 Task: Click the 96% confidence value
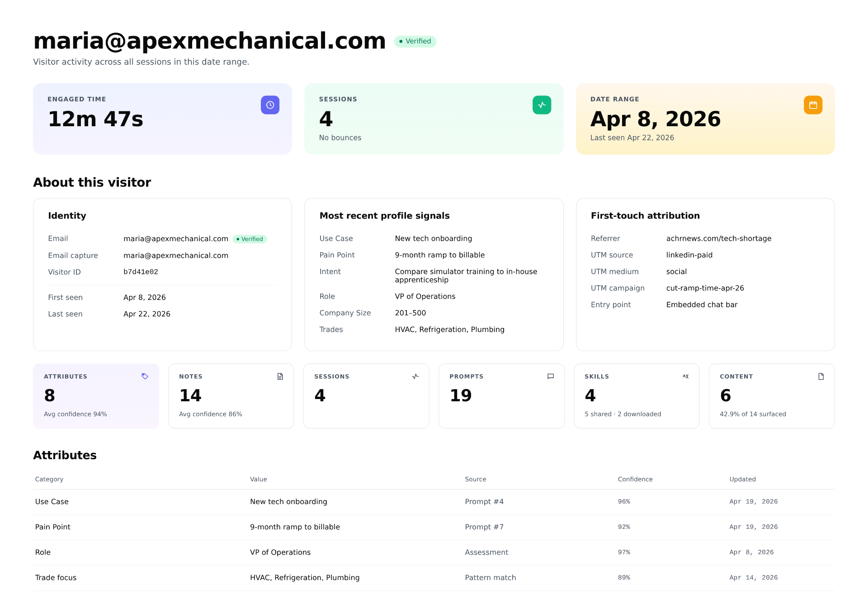pyautogui.click(x=624, y=502)
